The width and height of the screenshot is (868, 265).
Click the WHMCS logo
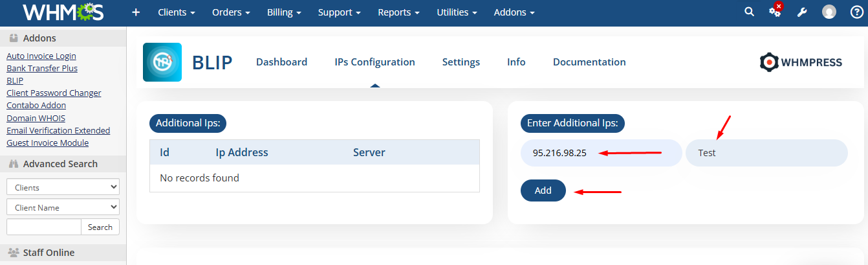[63, 12]
